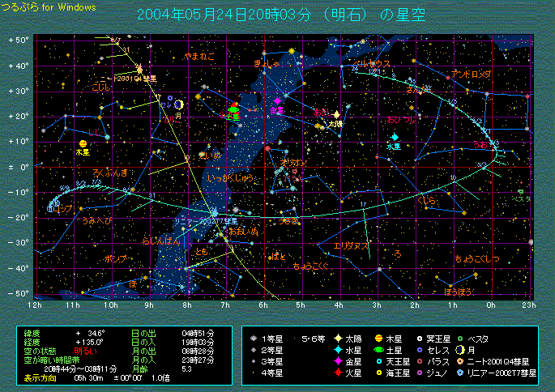This screenshot has height=392, width=555.
Task: Click the Moon (月) icon in the legend
Action: click(x=459, y=350)
